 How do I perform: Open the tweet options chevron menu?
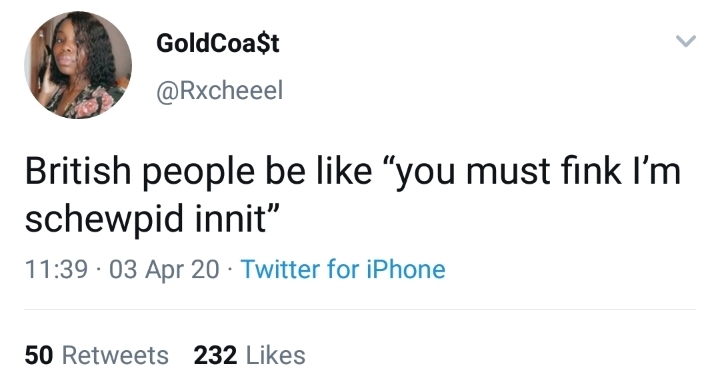tap(686, 41)
